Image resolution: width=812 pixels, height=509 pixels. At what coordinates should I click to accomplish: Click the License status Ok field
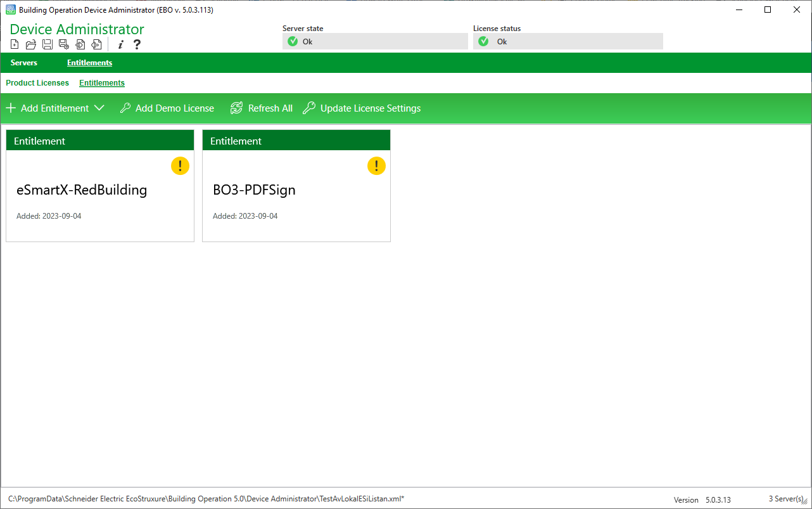coord(568,41)
